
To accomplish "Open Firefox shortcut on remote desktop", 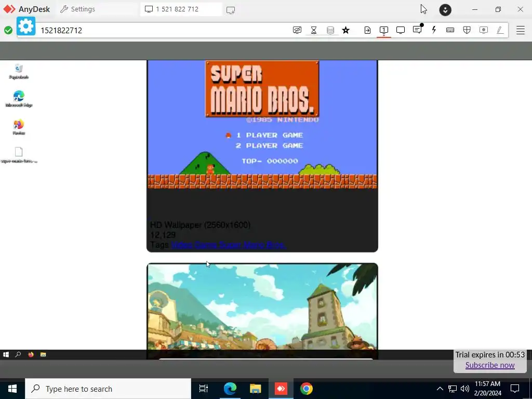I will (x=19, y=127).
